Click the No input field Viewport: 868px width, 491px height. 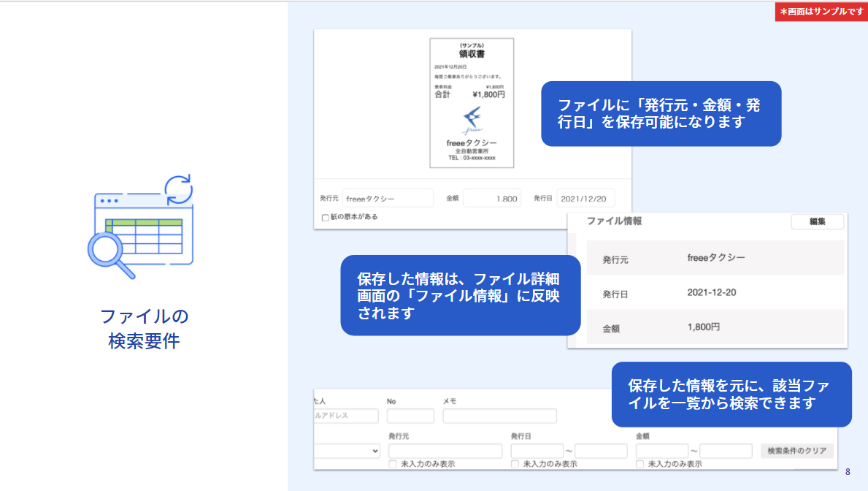click(410, 414)
